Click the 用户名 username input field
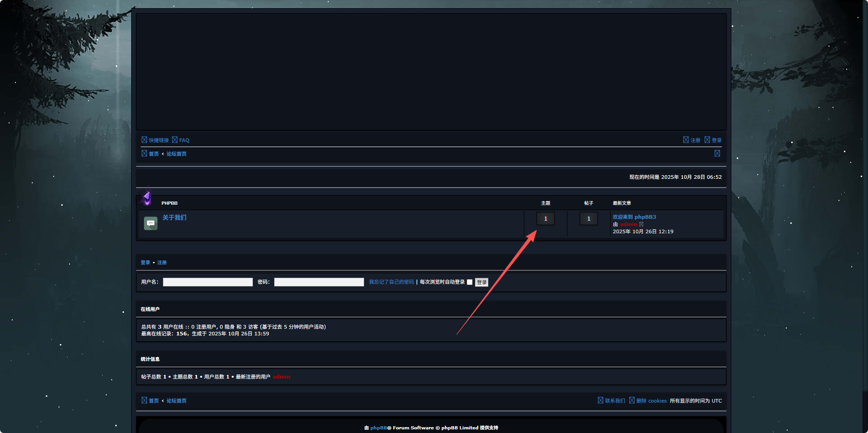 pos(208,282)
